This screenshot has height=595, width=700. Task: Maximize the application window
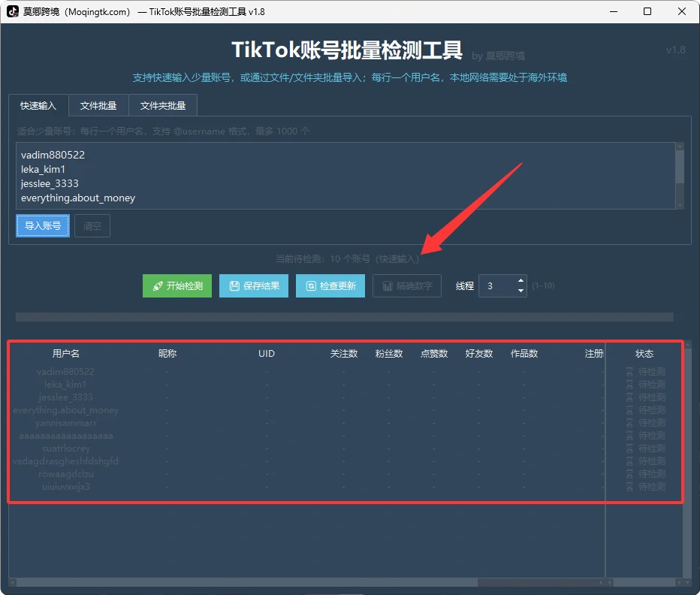point(647,11)
